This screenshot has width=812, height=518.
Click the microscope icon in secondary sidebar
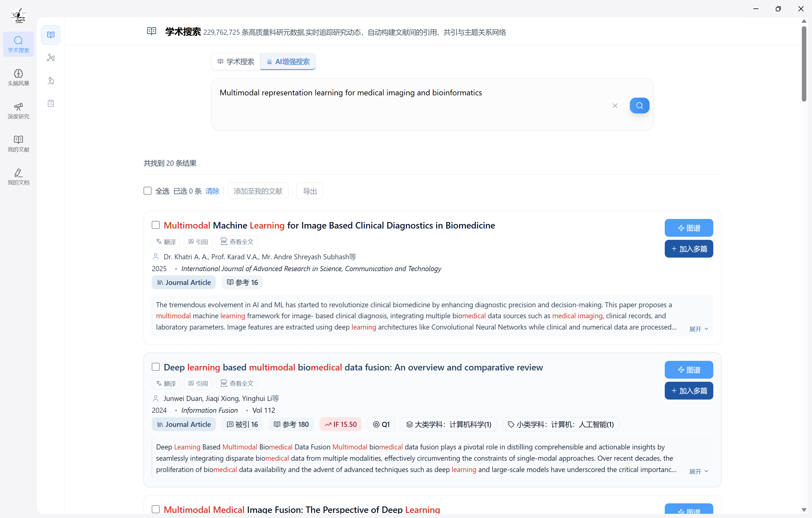(50, 80)
